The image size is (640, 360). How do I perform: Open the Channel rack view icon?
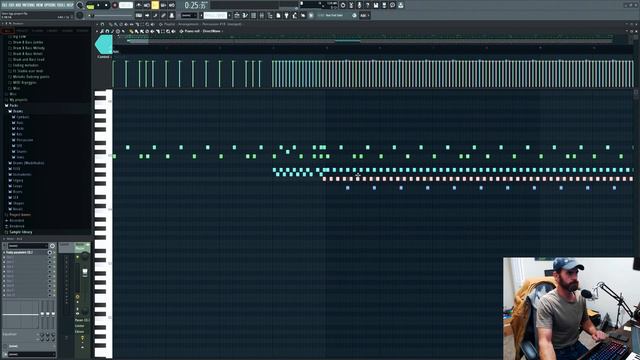click(x=253, y=15)
